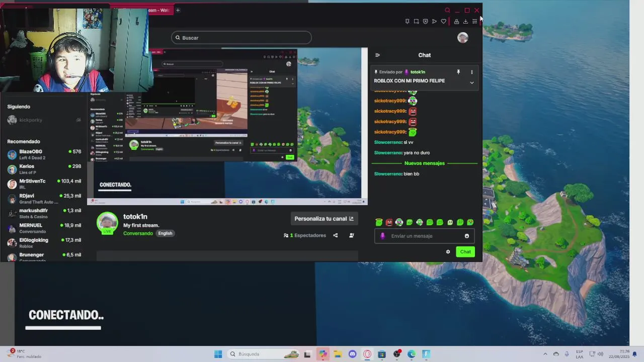
Task: Open ElGlogloking Roblox channel
Action: [x=44, y=243]
